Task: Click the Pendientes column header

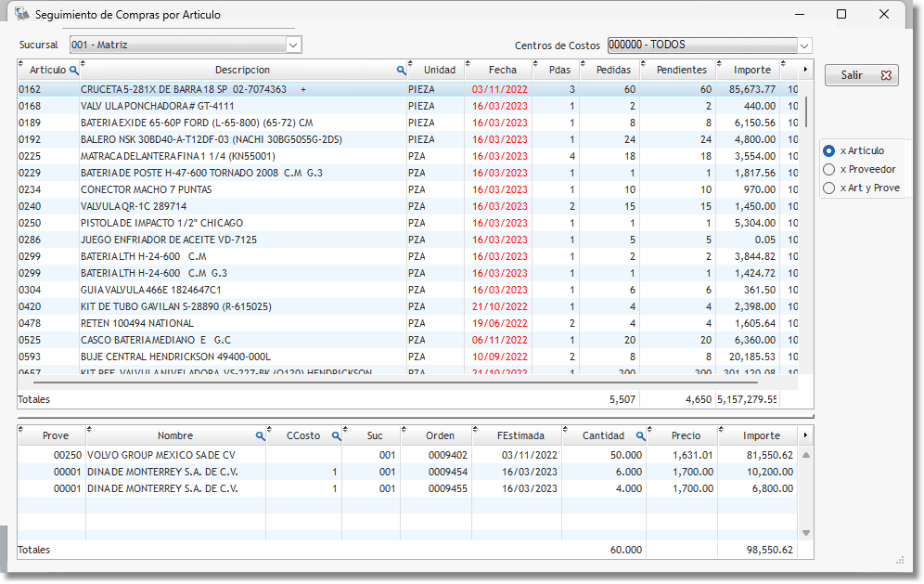Action: click(x=681, y=70)
